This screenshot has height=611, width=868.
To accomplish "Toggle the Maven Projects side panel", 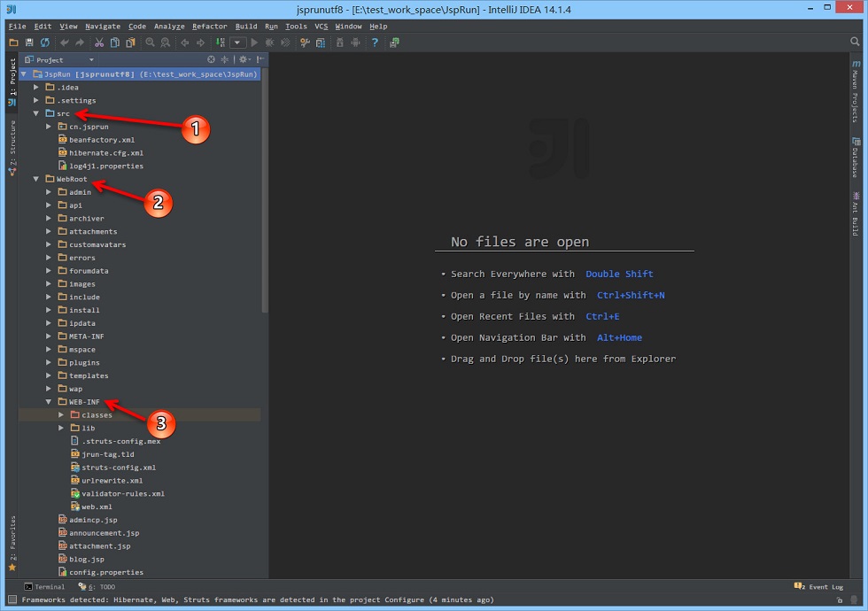I will (x=856, y=91).
